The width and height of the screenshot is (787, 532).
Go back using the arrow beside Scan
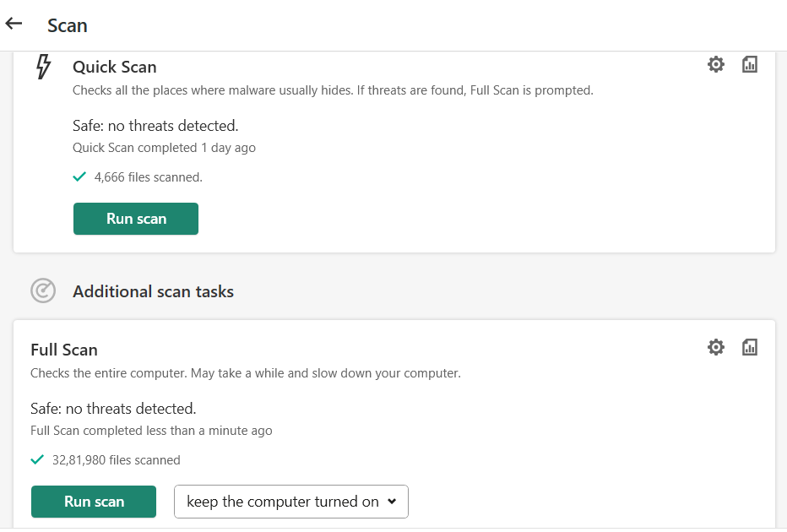click(x=14, y=24)
